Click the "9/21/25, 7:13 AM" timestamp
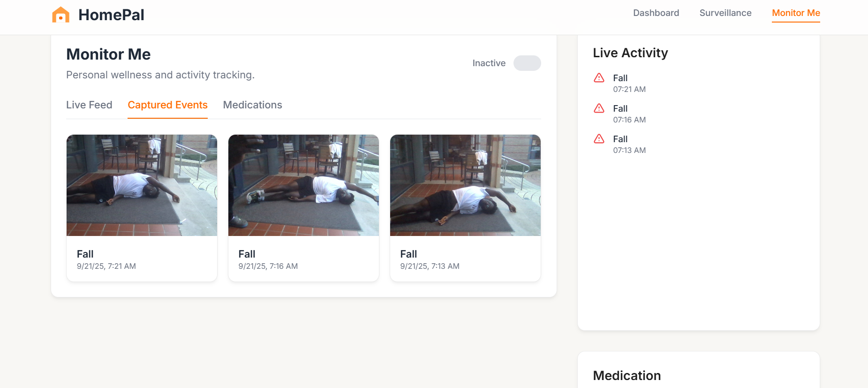868x388 pixels. coord(430,266)
